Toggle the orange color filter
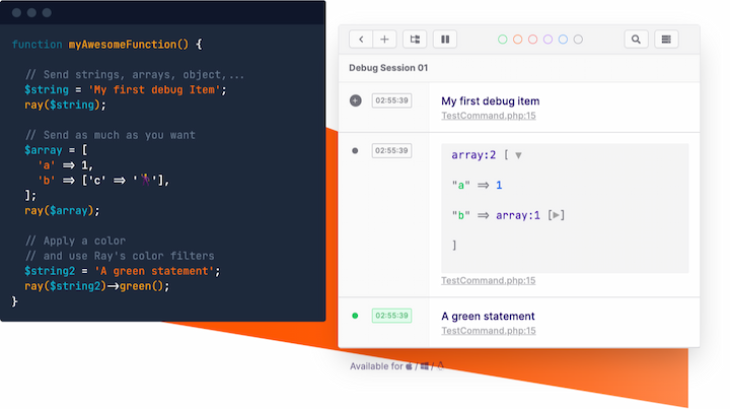The width and height of the screenshot is (730, 409). pyautogui.click(x=518, y=39)
